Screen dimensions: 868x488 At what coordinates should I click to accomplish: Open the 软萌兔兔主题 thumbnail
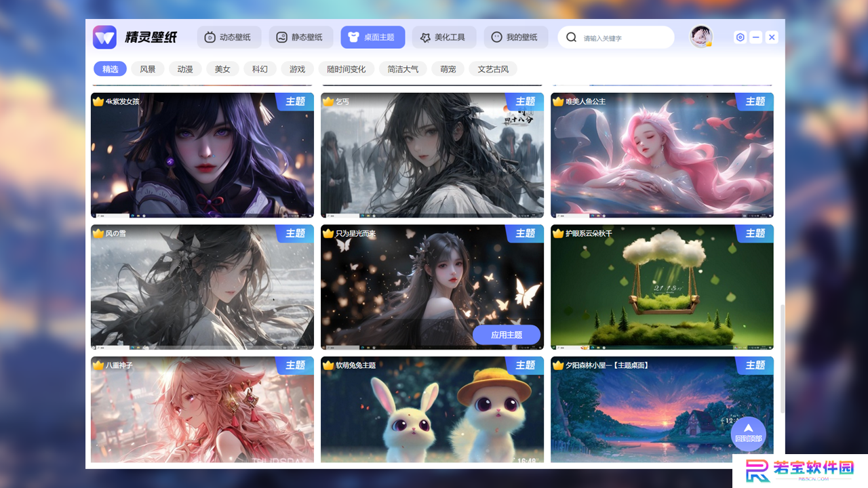432,410
